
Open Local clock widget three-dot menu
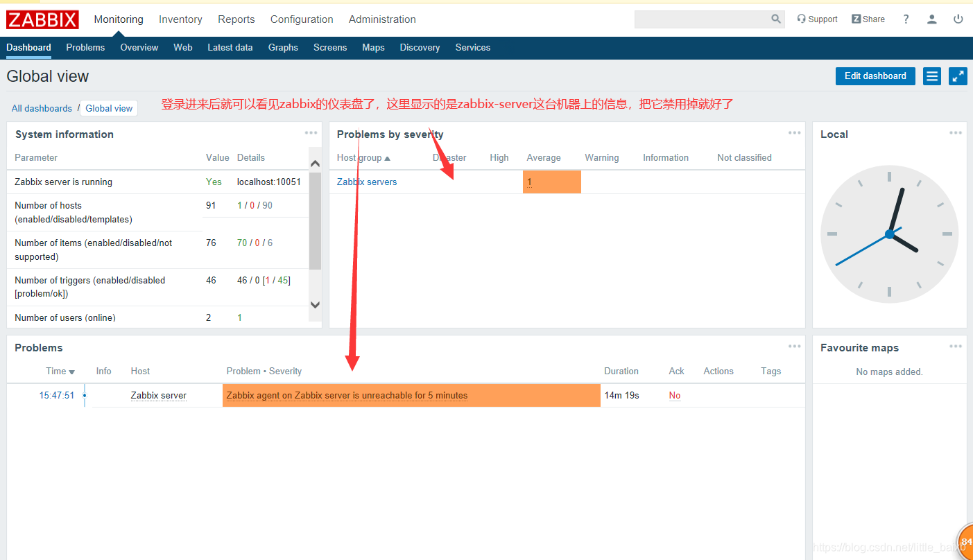[956, 133]
